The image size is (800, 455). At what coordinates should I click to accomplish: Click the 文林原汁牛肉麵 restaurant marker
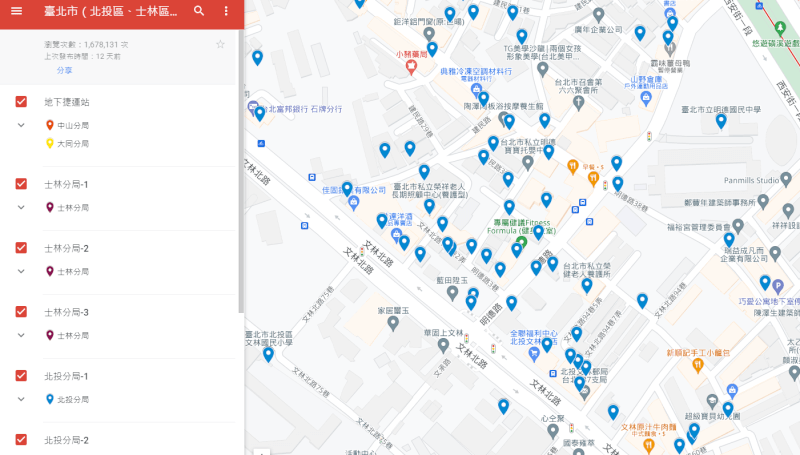coord(648,446)
